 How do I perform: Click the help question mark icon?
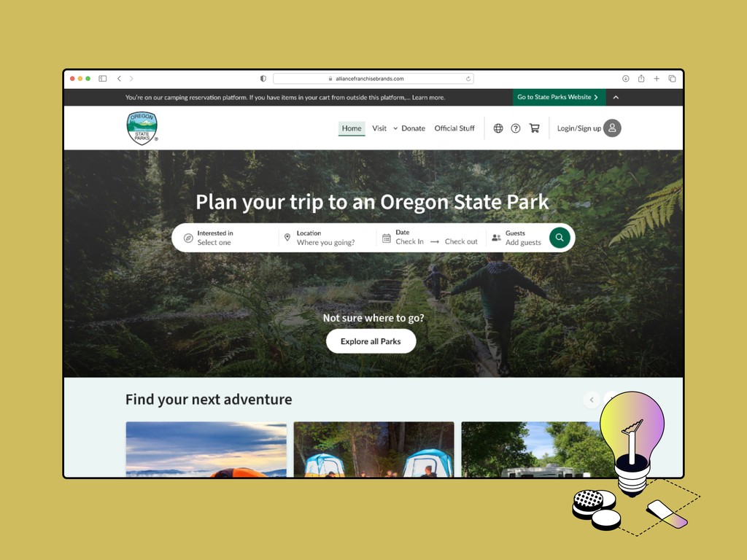click(x=516, y=128)
